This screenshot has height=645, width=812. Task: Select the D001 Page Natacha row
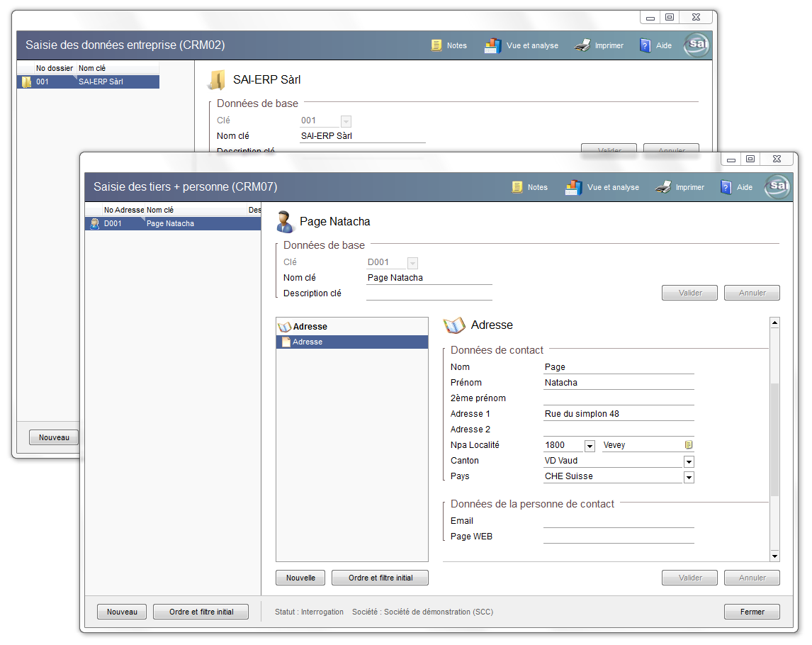[x=173, y=224]
